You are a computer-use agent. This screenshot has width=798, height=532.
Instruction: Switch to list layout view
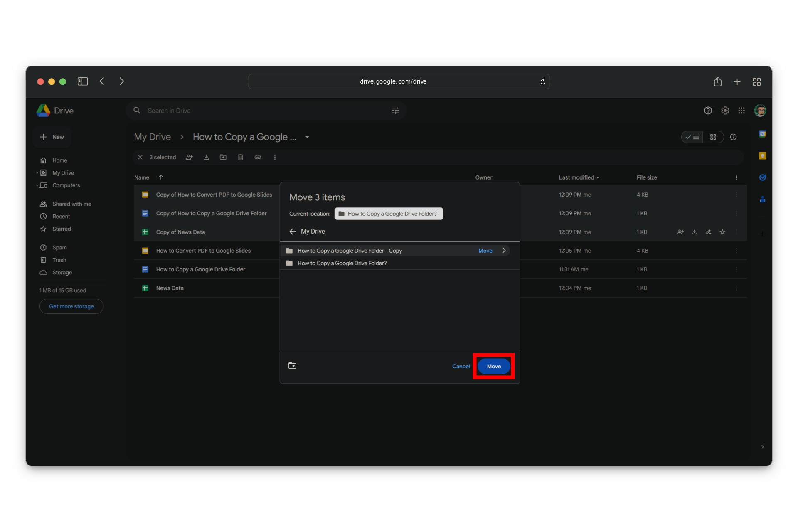(692, 137)
